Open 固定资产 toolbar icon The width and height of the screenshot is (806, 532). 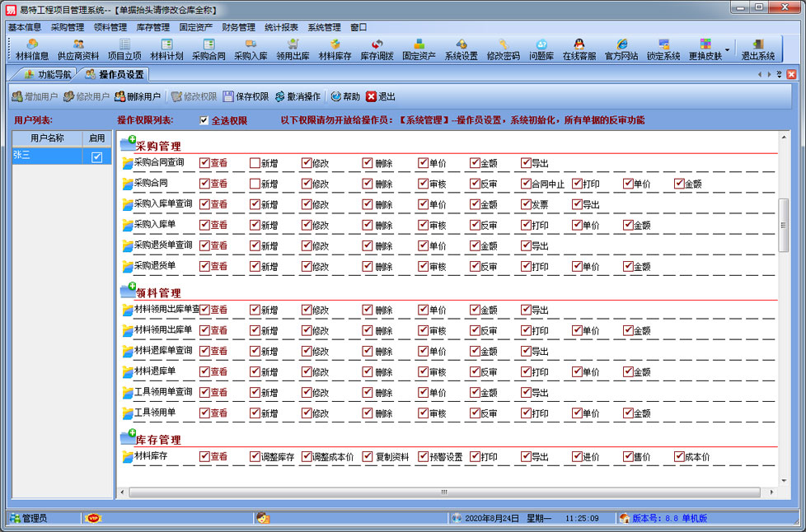pyautogui.click(x=419, y=49)
